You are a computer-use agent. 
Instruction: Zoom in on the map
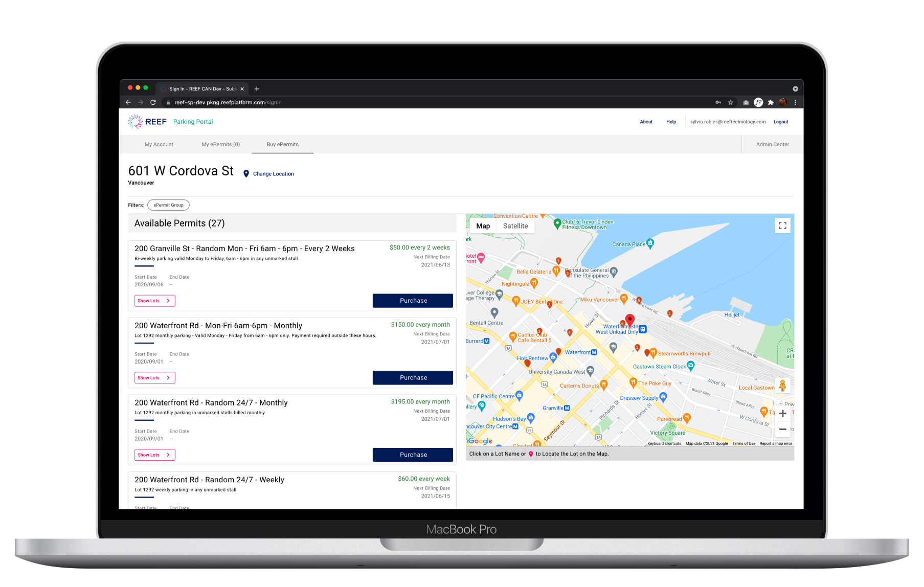coord(782,414)
